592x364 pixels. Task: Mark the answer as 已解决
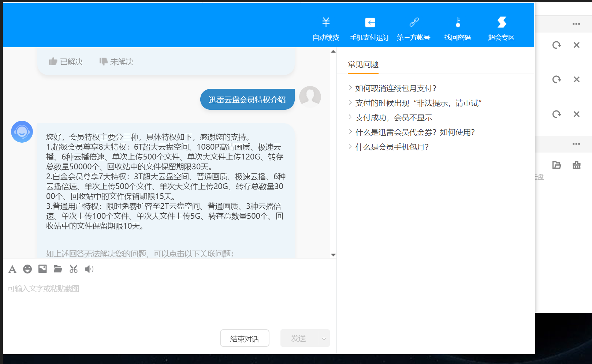(66, 61)
